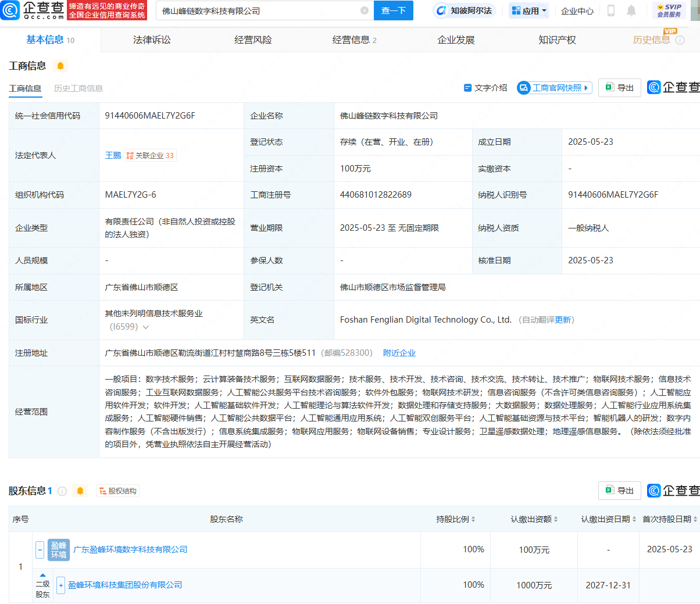
Task: Open shareholder 广东盈峰环境数字科技有限公司 link
Action: click(x=130, y=549)
